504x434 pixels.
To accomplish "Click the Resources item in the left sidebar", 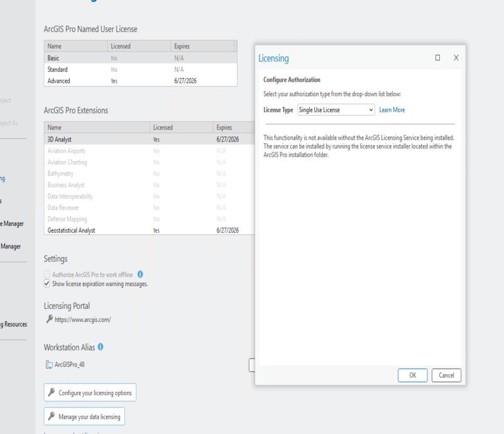I will click(13, 325).
